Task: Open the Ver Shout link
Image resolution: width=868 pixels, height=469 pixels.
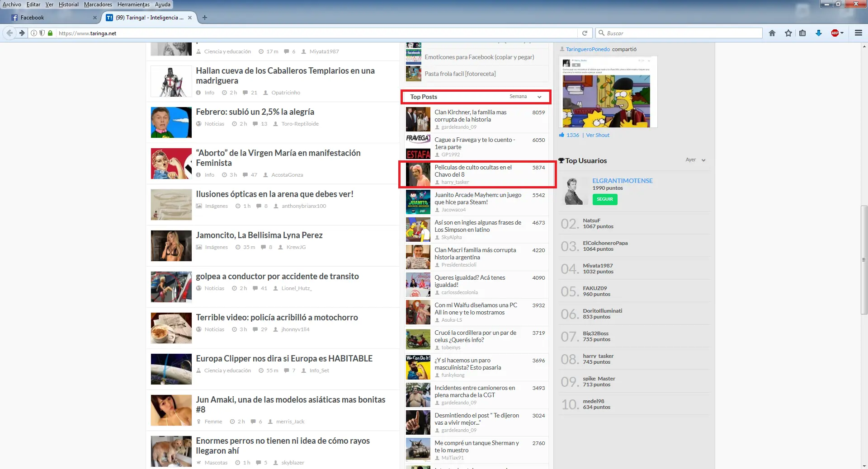Action: [598, 135]
